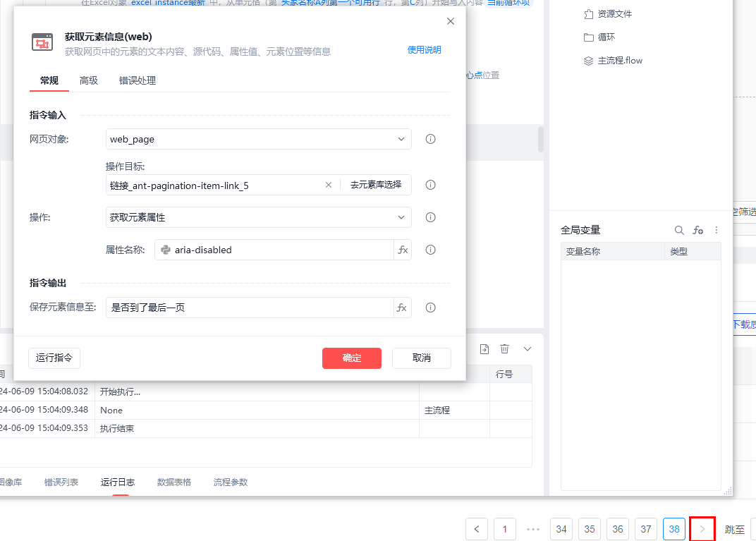756x541 pixels.
Task: Clear the 操作目标 element field
Action: [329, 185]
